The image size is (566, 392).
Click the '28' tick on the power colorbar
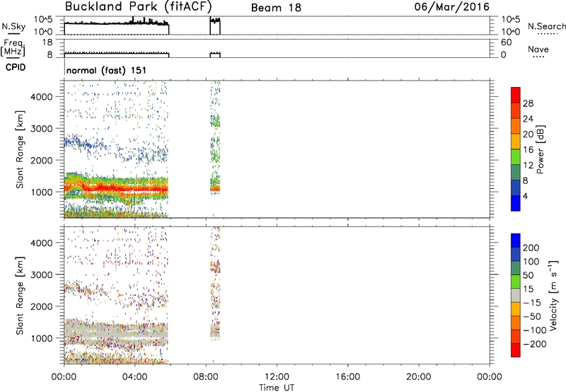[x=528, y=103]
